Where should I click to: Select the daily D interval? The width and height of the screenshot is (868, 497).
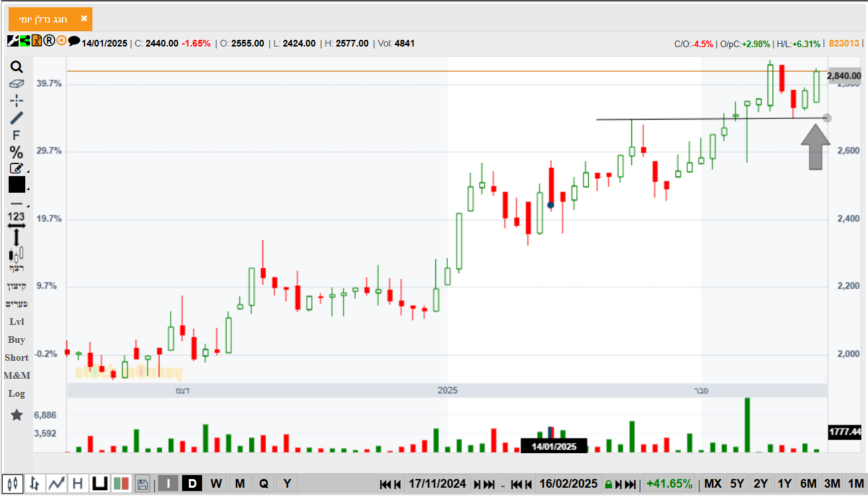pyautogui.click(x=192, y=484)
